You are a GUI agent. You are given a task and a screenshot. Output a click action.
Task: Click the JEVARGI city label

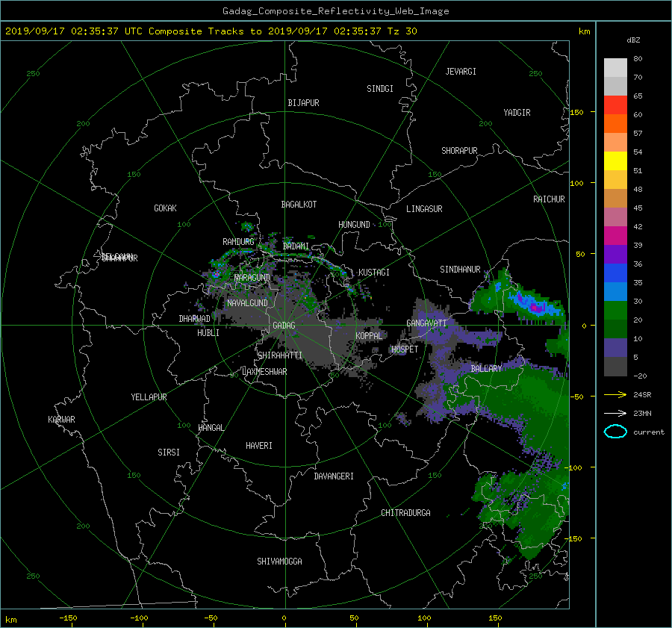click(461, 72)
